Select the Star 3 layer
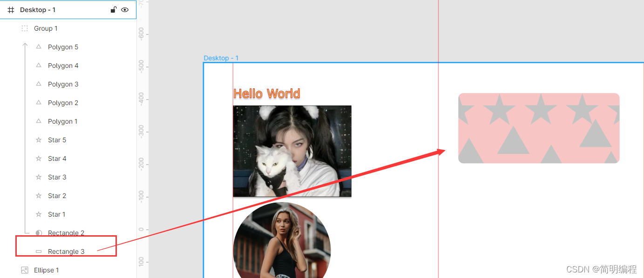This screenshot has width=644, height=278. coord(68,177)
